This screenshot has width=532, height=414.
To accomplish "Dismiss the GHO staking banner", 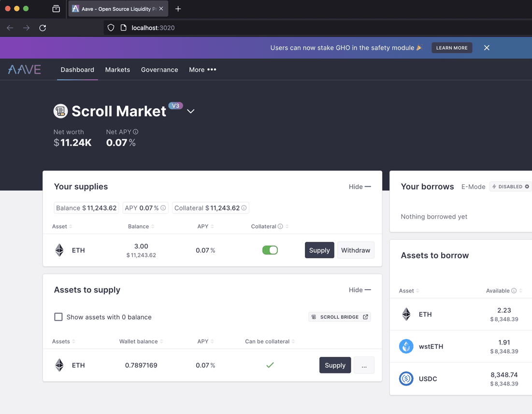I will pyautogui.click(x=487, y=48).
